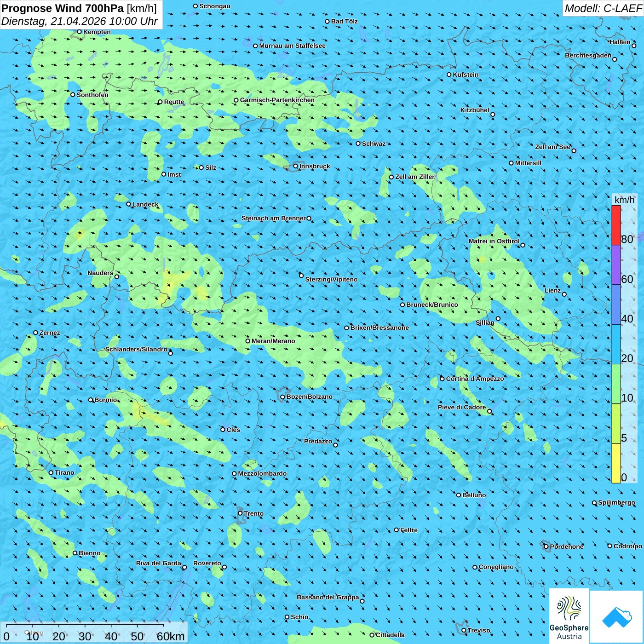Select the Kitzbühel map label
This screenshot has width=644, height=644.
(475, 110)
